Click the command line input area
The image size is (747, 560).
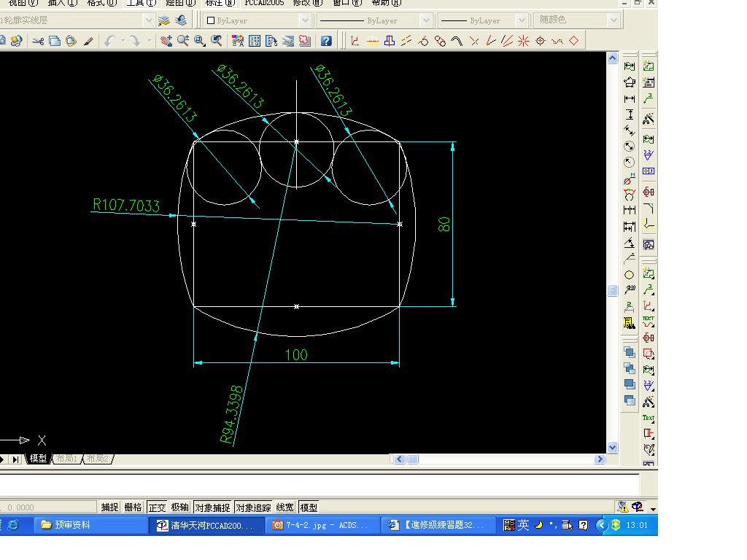[320, 484]
